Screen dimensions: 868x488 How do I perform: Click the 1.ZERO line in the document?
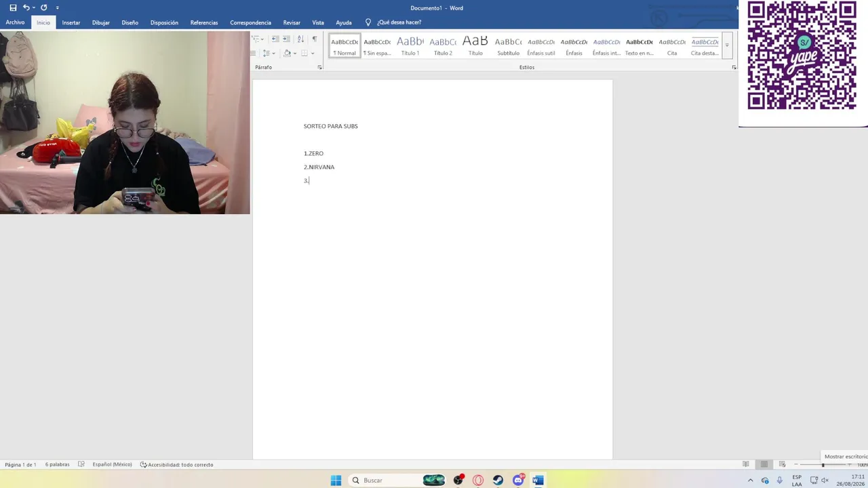[313, 153]
